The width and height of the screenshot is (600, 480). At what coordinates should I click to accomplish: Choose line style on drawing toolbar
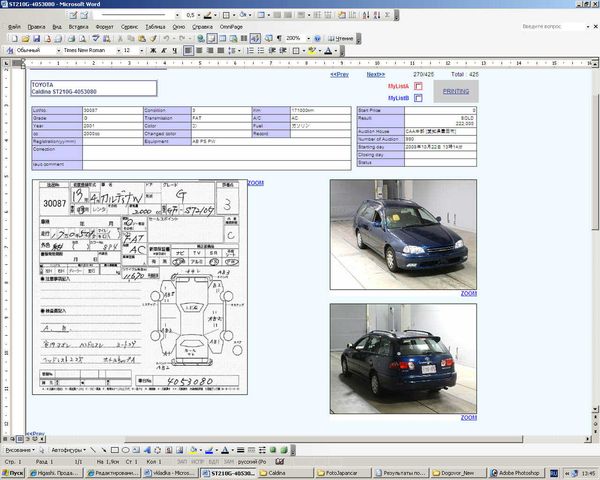coord(240,450)
